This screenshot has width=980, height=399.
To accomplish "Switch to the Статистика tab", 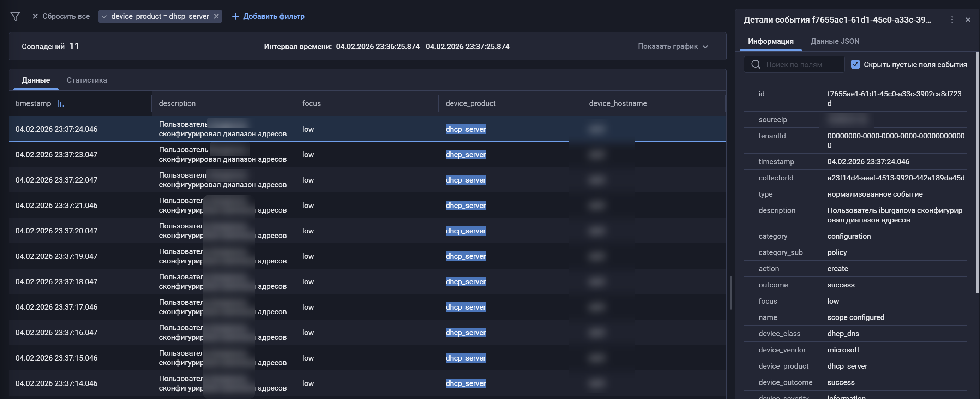I will (87, 80).
